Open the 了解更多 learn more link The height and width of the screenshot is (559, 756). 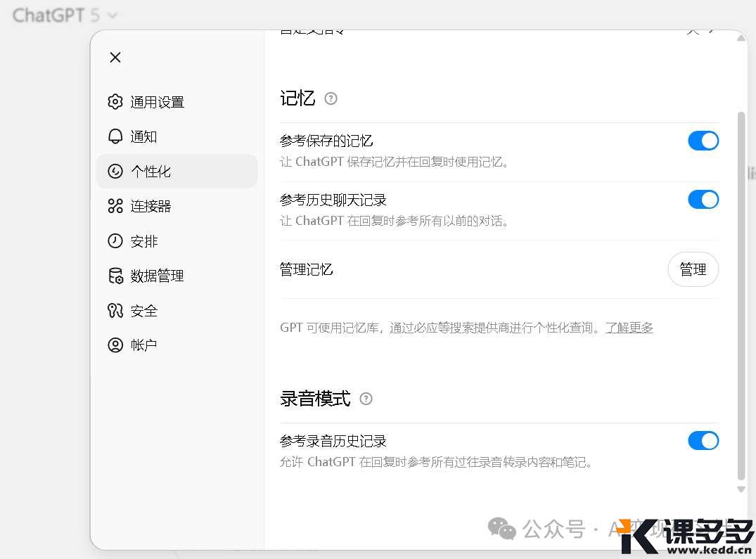coord(629,328)
